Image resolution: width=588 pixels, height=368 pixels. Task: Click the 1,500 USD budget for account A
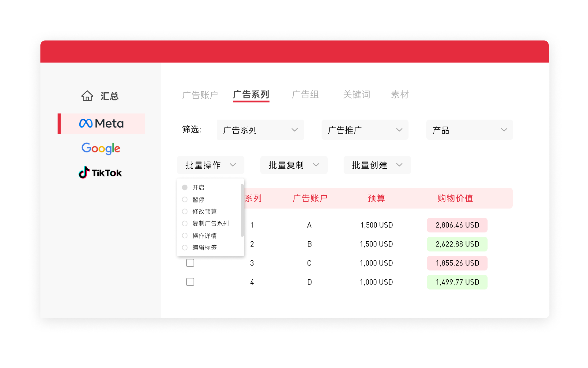[376, 225]
